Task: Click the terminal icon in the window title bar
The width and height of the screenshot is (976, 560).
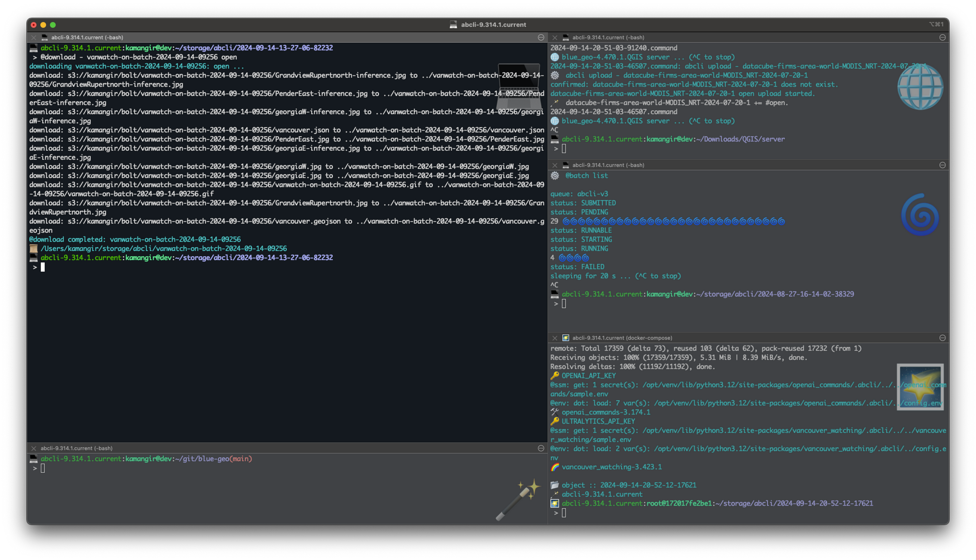Action: (x=453, y=25)
